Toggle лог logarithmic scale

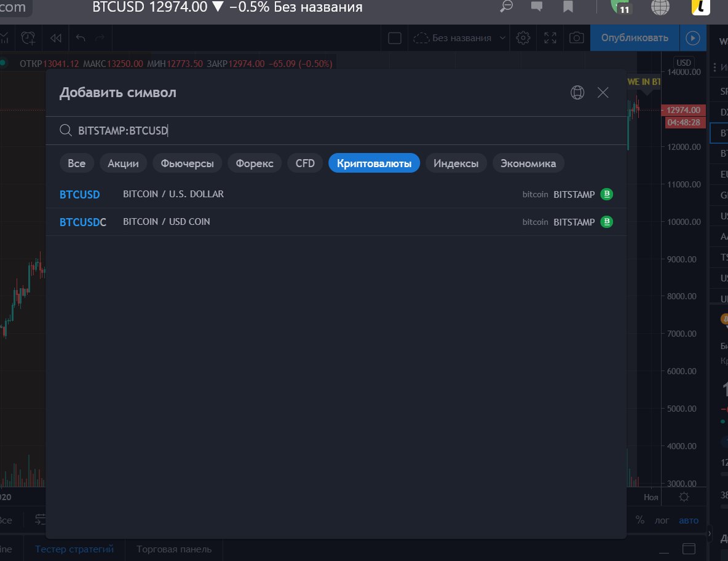[x=662, y=520]
